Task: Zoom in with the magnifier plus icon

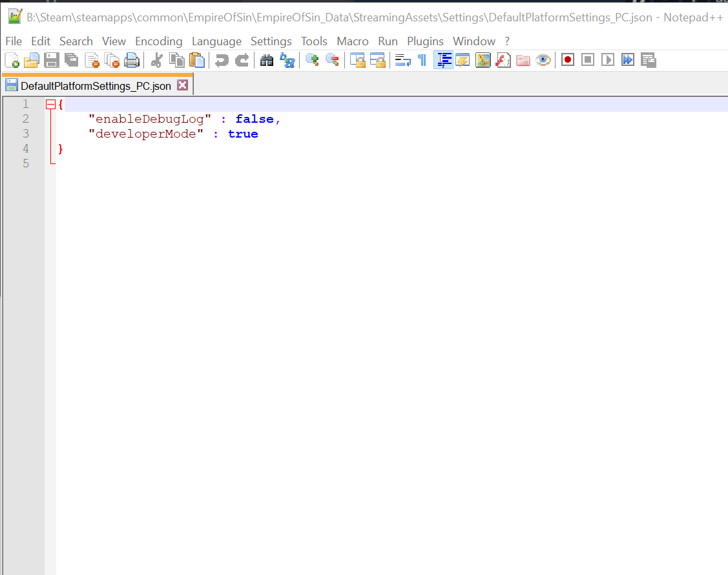Action: (312, 60)
